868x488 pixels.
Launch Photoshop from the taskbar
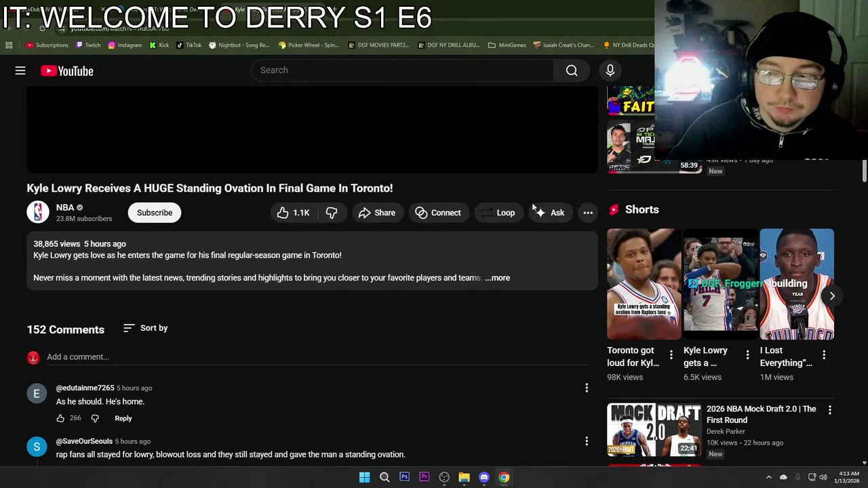pyautogui.click(x=404, y=477)
